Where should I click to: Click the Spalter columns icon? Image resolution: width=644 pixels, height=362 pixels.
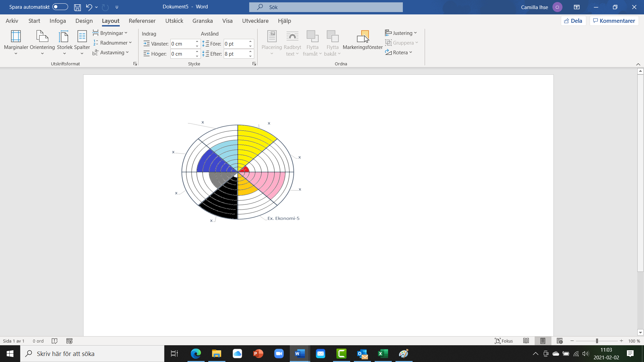[x=82, y=37]
